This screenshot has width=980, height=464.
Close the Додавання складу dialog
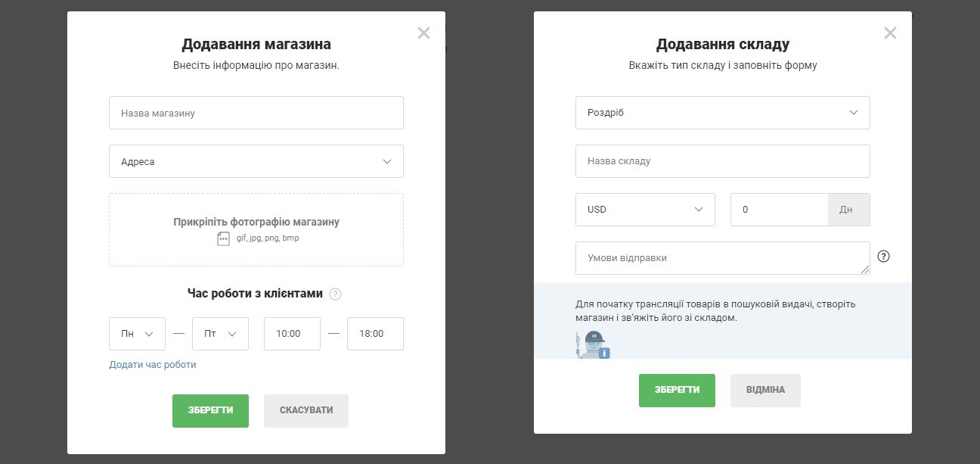[890, 33]
